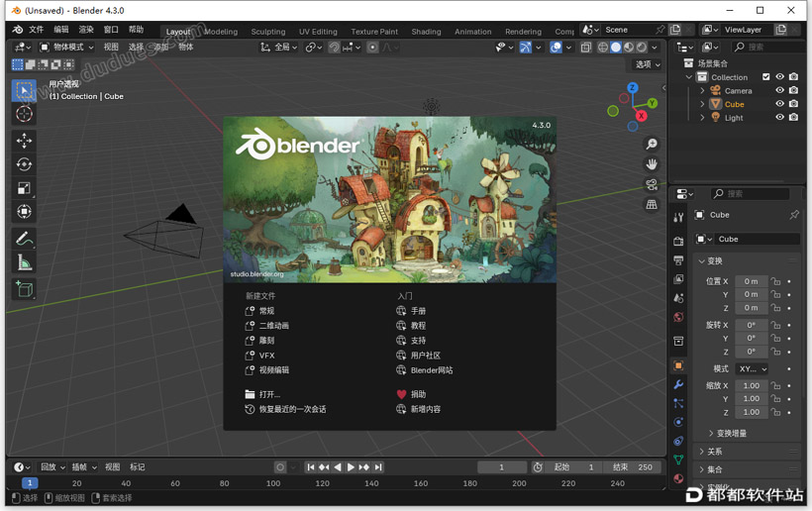Expand the Camera tree item
The image size is (812, 511).
click(x=702, y=90)
